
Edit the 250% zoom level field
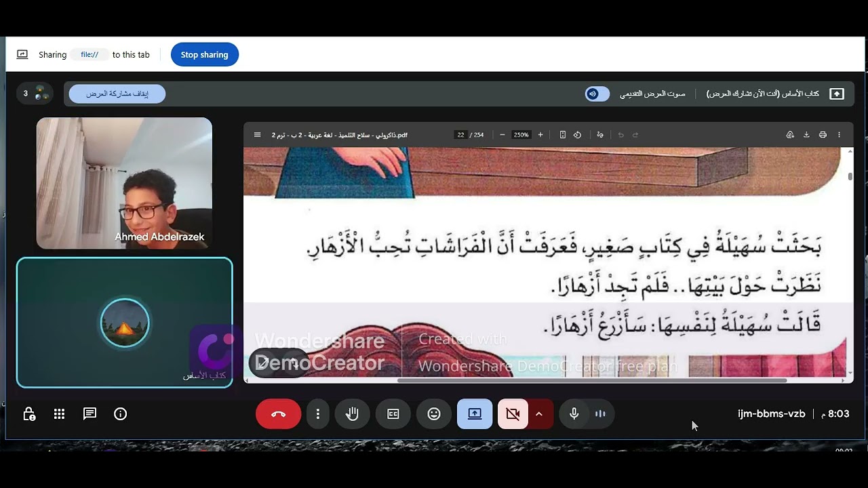(521, 135)
